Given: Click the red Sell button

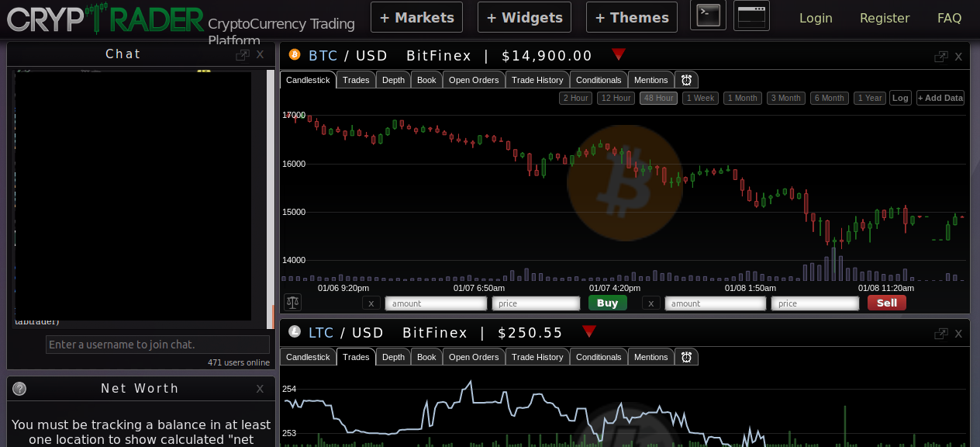Looking at the screenshot, I should point(887,303).
